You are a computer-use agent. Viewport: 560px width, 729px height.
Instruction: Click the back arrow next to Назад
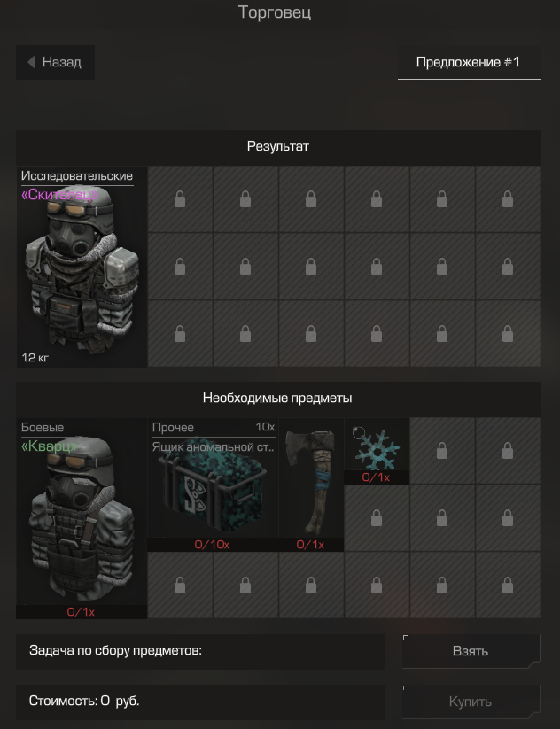[31, 62]
